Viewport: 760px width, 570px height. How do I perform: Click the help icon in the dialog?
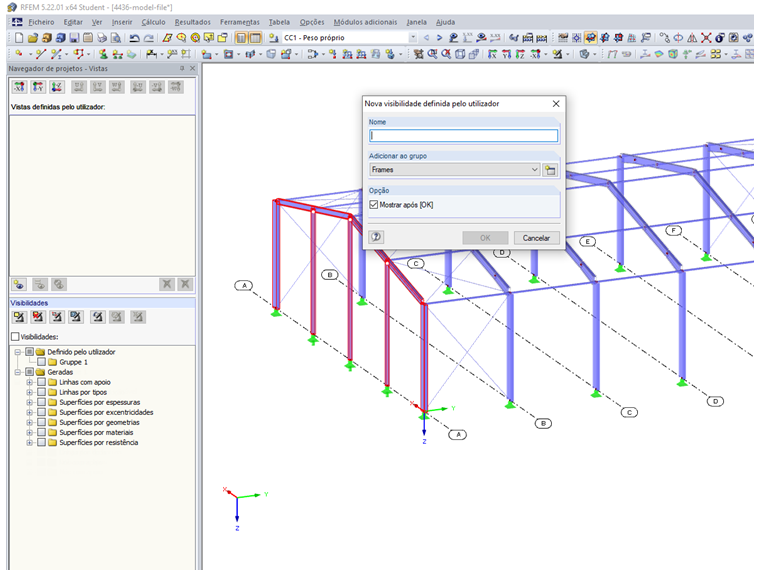click(x=376, y=237)
